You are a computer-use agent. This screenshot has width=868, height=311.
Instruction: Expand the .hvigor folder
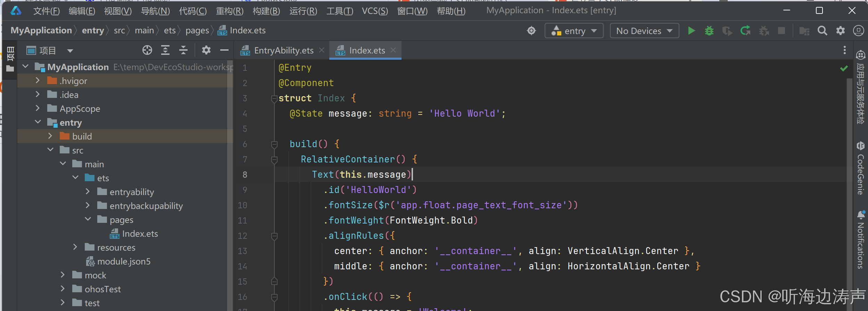click(x=38, y=81)
